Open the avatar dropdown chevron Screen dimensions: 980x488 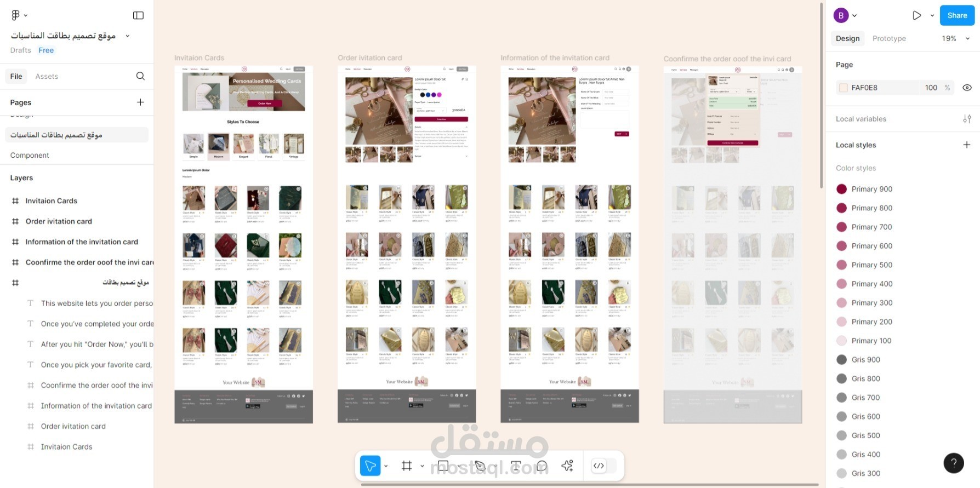point(854,15)
